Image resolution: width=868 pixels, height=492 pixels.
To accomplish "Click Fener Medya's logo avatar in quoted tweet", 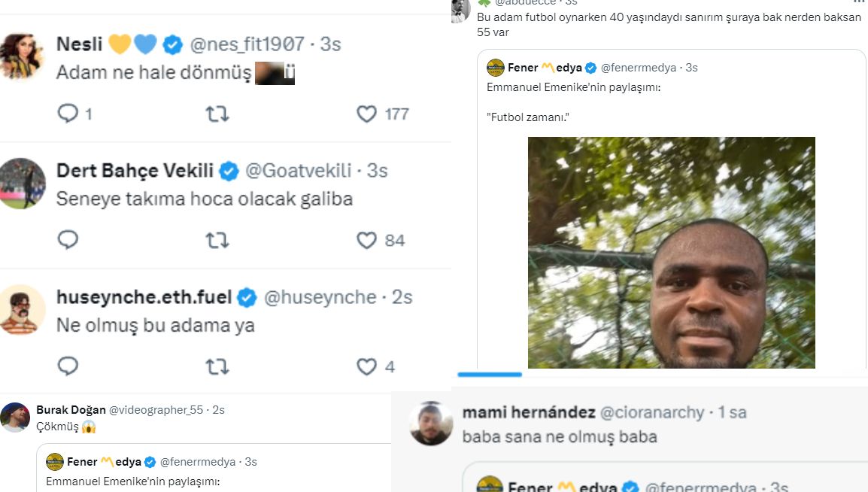I will (x=497, y=67).
